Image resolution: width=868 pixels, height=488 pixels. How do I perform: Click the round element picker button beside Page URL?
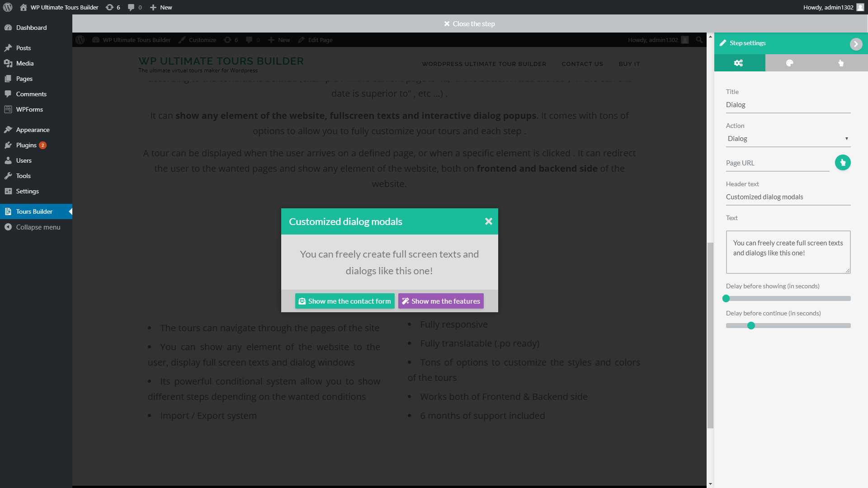842,163
